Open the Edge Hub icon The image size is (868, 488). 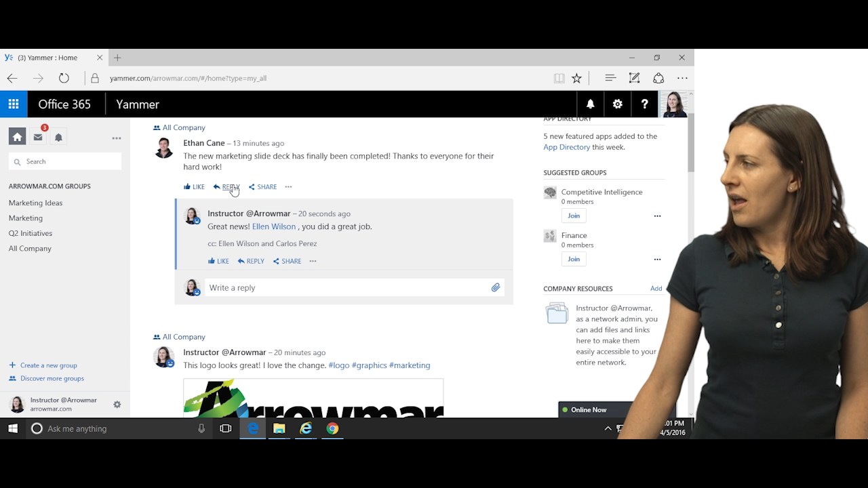[610, 78]
